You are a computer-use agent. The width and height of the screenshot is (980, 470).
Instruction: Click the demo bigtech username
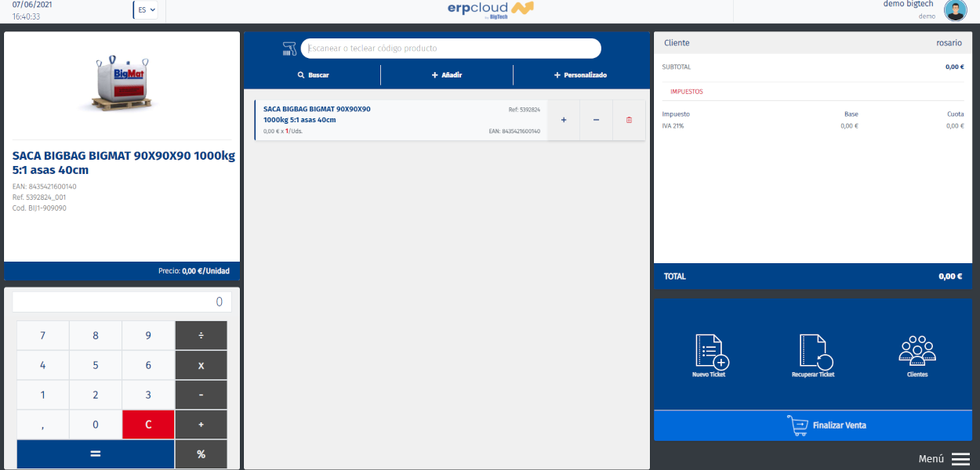pyautogui.click(x=909, y=4)
